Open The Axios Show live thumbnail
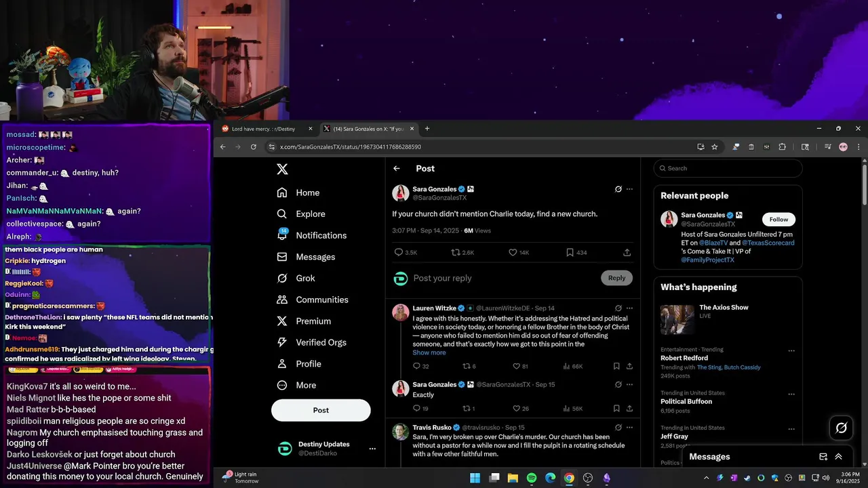Viewport: 868px width, 488px height. 677,319
